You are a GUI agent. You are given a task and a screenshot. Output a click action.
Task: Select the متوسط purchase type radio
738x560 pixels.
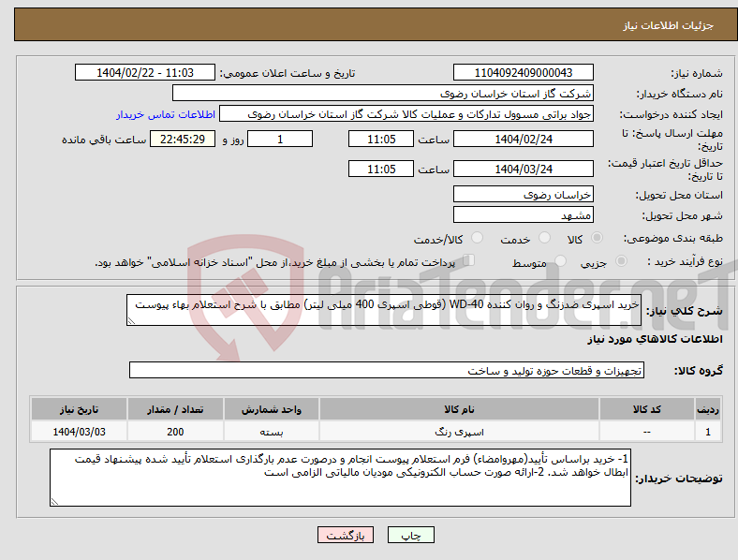[561, 260]
